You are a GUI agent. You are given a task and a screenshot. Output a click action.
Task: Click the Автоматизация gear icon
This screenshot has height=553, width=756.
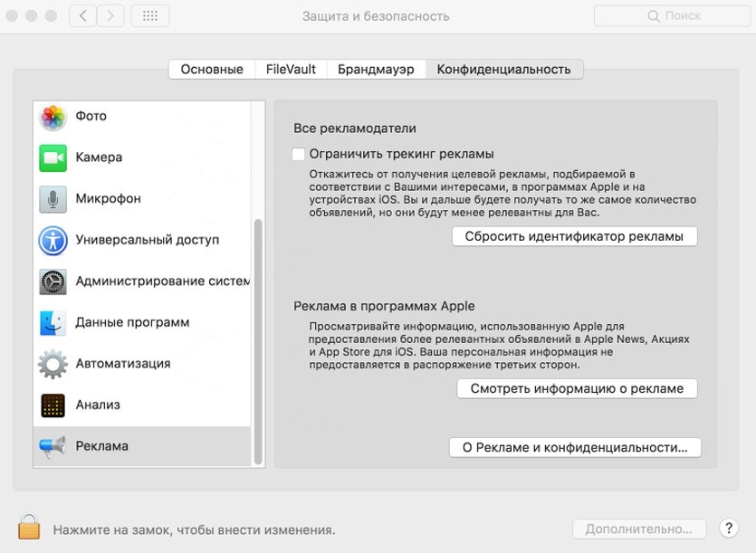coord(53,364)
